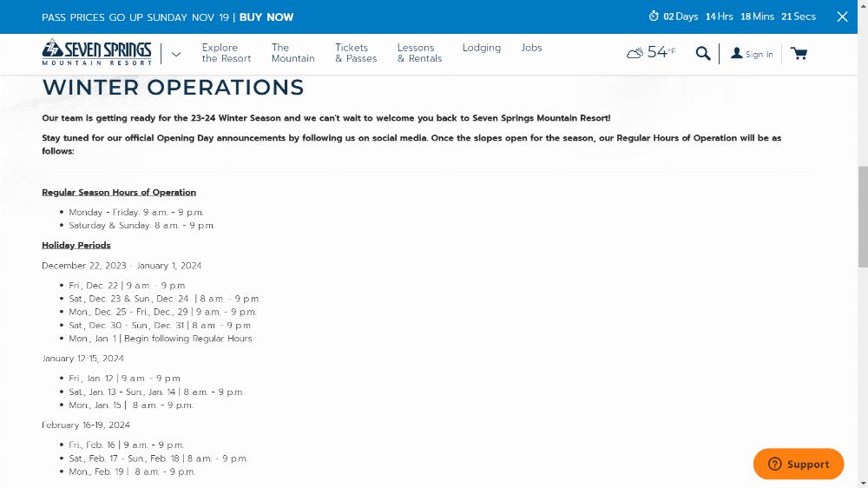The image size is (868, 488).
Task: Select the Stay tuned Opening Day paragraph
Action: pyautogui.click(x=411, y=144)
